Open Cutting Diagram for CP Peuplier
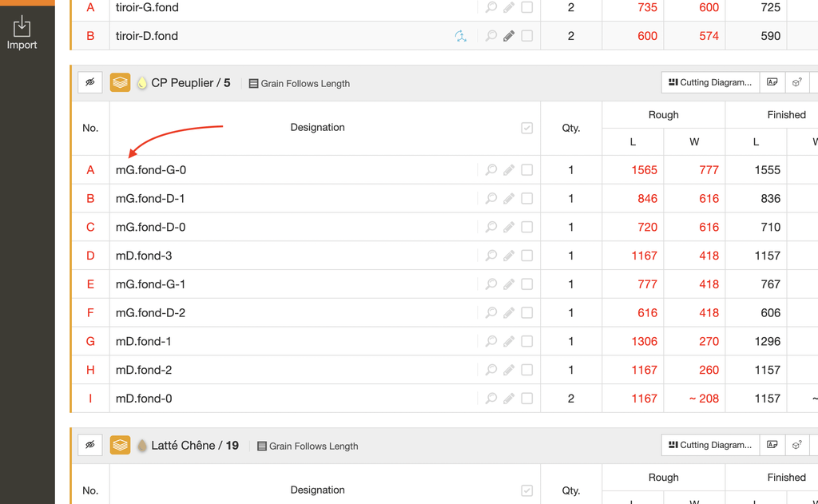This screenshot has width=818, height=504. click(710, 82)
